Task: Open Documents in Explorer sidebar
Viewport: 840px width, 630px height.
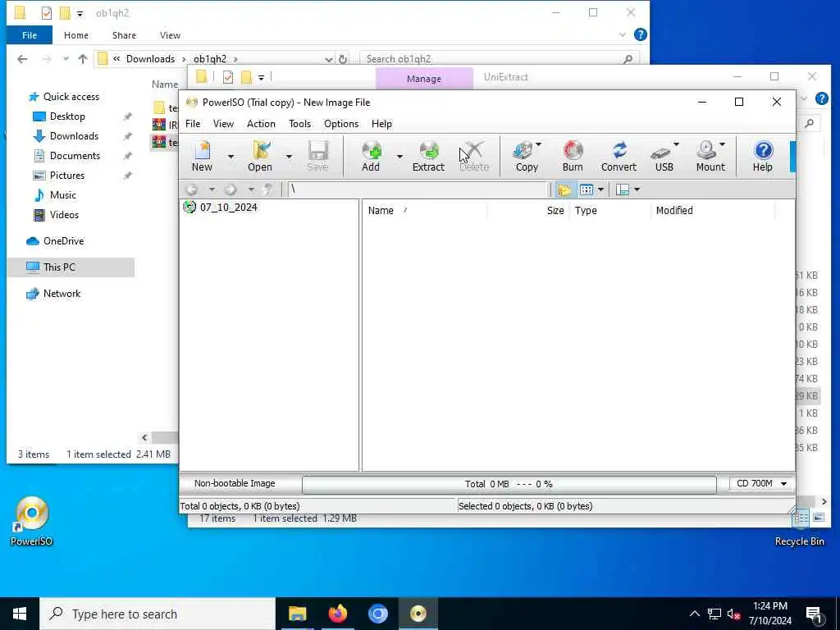Action: click(x=75, y=156)
